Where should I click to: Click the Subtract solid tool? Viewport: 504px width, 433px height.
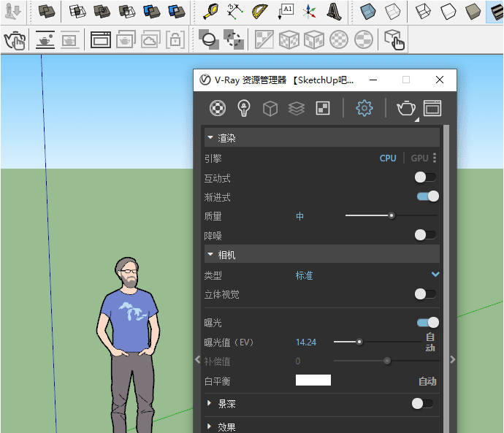point(127,12)
